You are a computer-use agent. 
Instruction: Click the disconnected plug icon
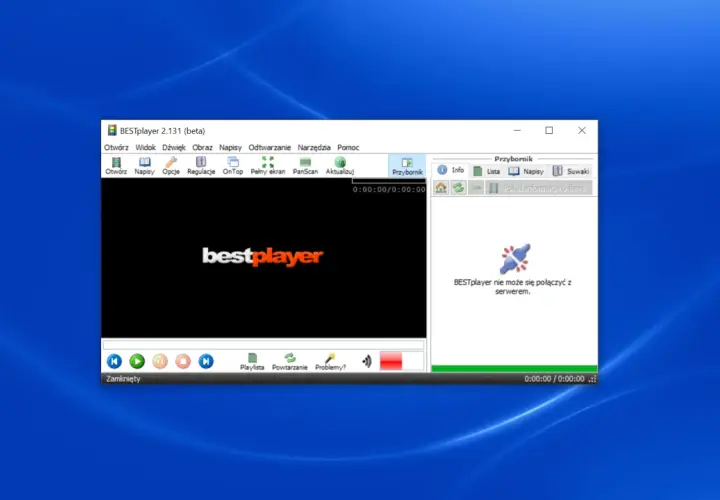pyautogui.click(x=515, y=258)
